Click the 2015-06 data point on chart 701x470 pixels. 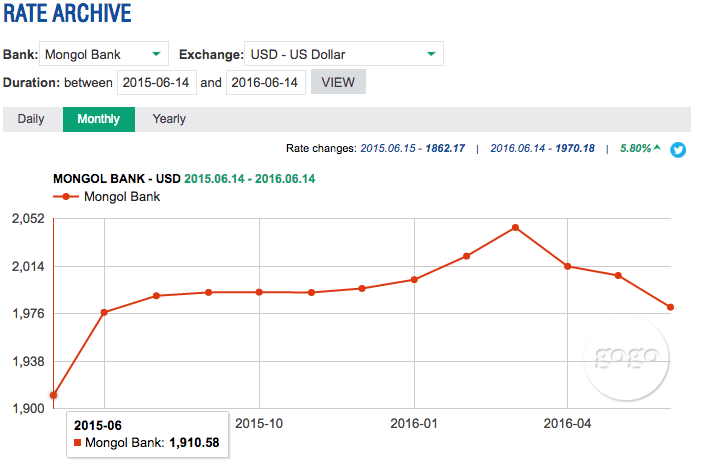click(54, 395)
